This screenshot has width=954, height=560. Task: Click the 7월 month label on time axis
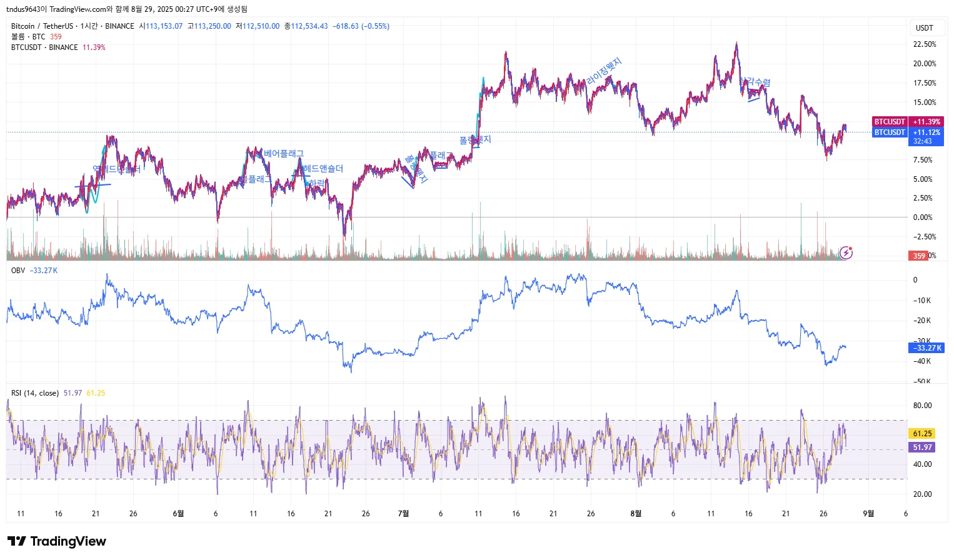(x=403, y=514)
